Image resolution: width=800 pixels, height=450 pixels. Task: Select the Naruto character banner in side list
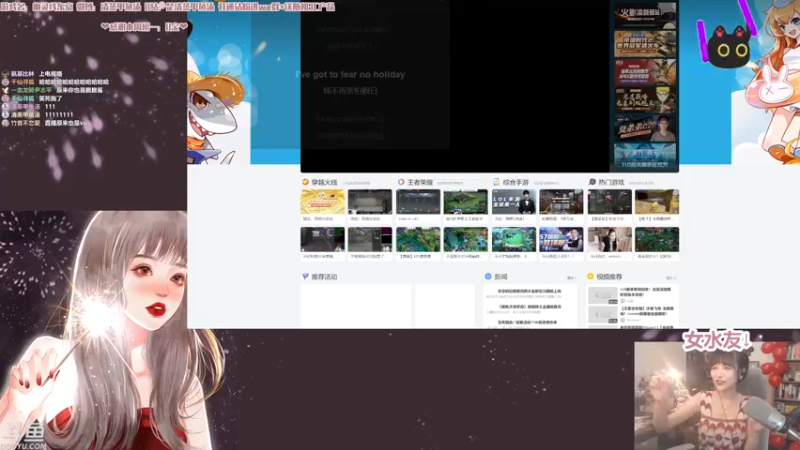(645, 99)
